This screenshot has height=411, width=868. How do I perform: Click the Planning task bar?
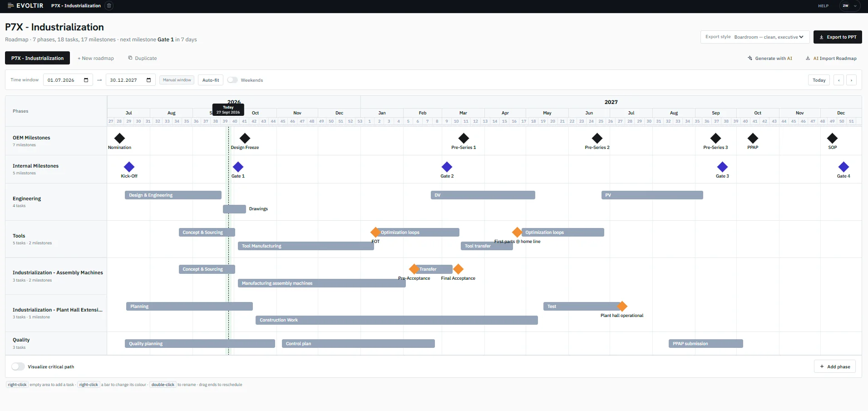(x=189, y=307)
